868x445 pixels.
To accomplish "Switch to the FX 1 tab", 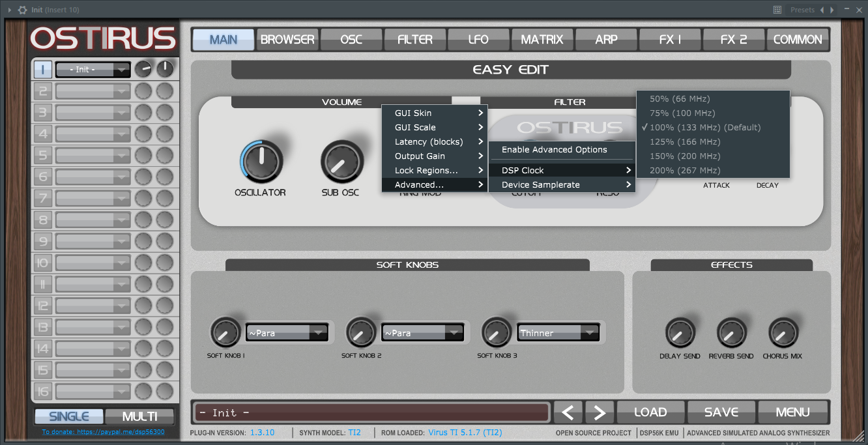I will (x=670, y=39).
